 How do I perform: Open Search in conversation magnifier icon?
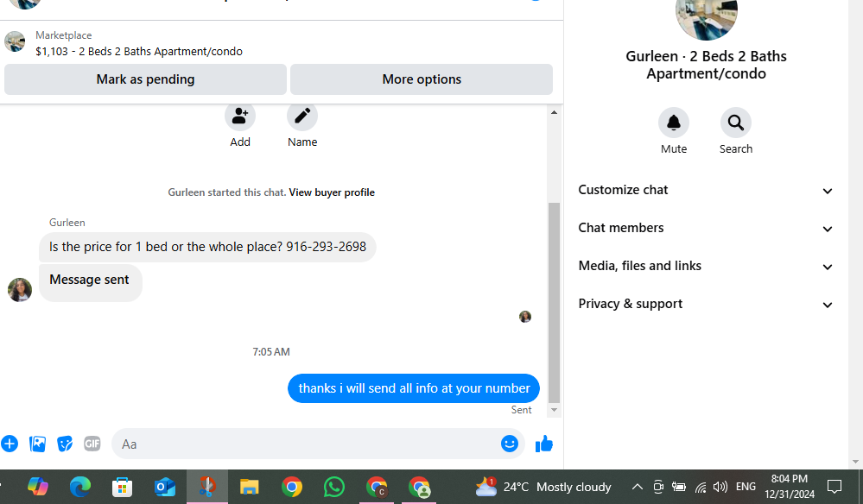click(736, 123)
